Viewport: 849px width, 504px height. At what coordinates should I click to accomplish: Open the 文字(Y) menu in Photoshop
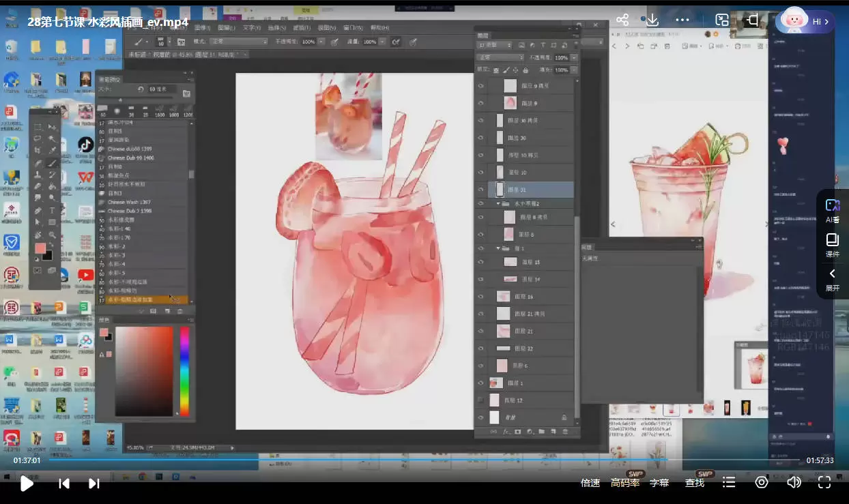(x=252, y=28)
